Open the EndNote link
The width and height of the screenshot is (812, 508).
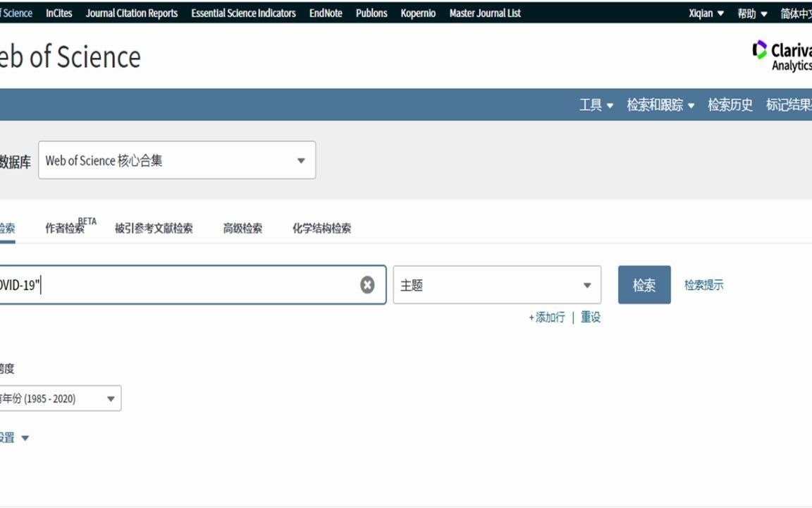pyautogui.click(x=326, y=13)
